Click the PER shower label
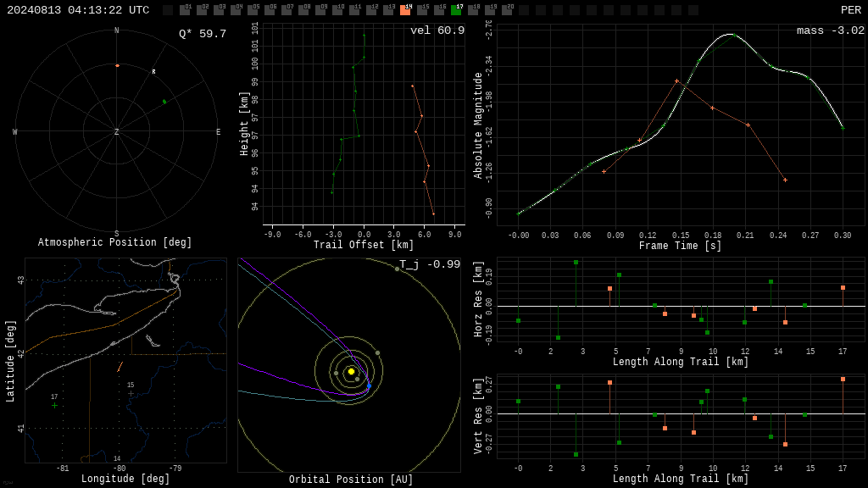868x488 pixels. click(x=851, y=10)
